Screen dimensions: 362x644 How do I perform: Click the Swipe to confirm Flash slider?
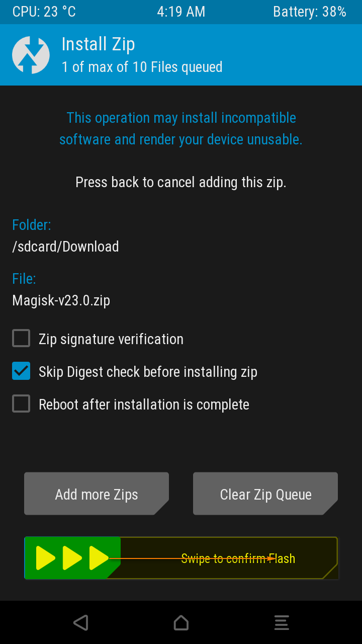(x=181, y=558)
